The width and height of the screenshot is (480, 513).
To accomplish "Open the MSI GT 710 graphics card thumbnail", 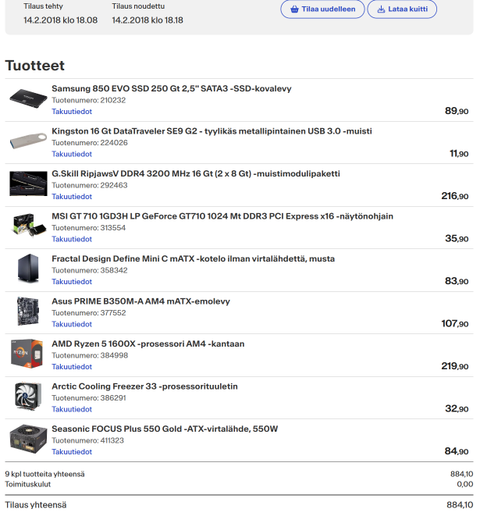I will point(28,225).
